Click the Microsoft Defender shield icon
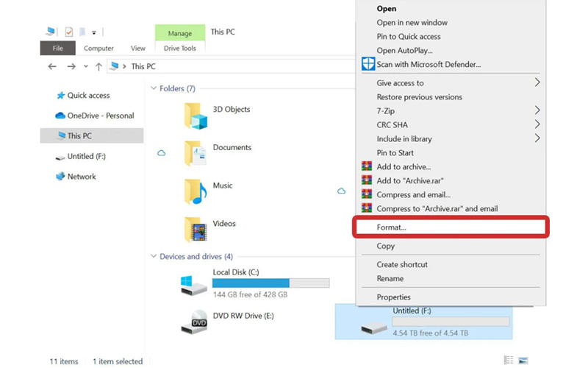This screenshot has height=368, width=588. [368, 64]
